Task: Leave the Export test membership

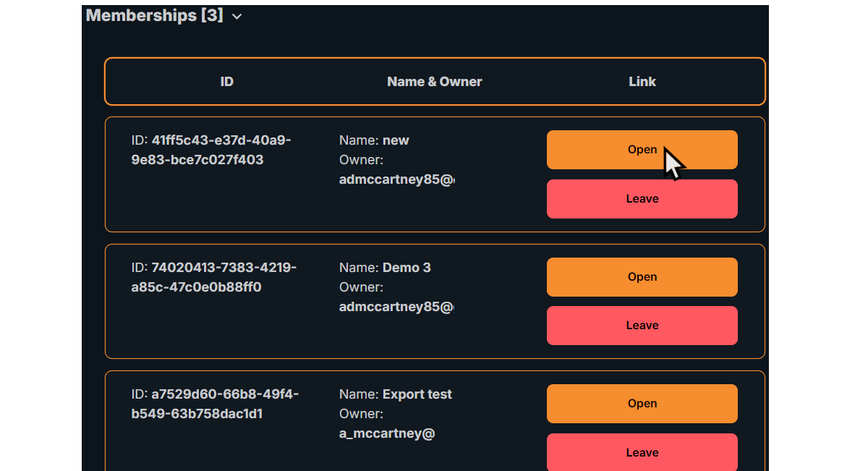Action: point(642,452)
